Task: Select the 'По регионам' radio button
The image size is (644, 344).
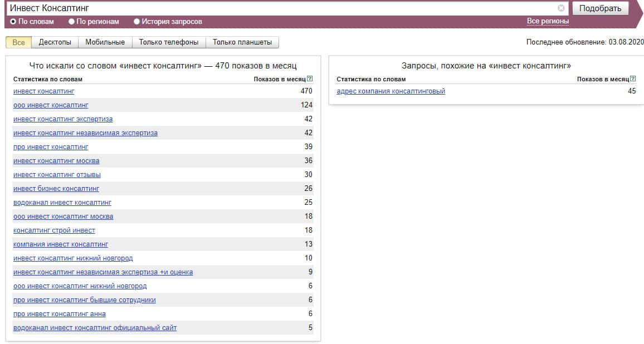Action: coord(71,22)
